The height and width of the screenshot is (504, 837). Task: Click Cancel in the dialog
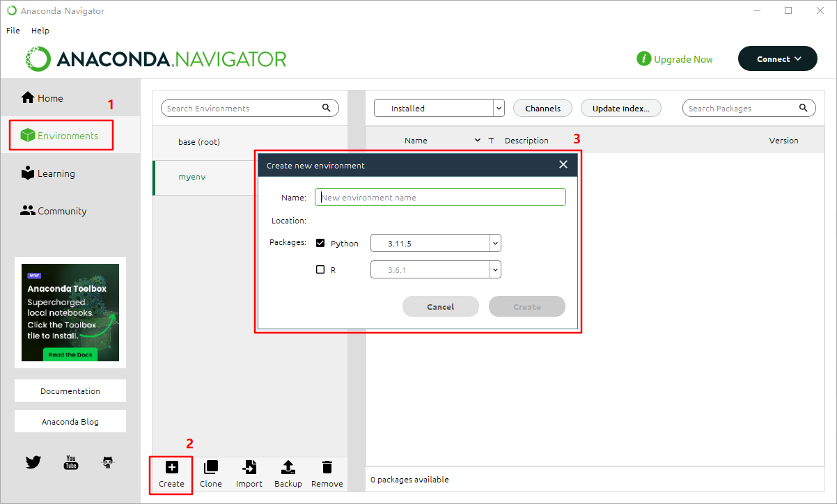tap(441, 306)
